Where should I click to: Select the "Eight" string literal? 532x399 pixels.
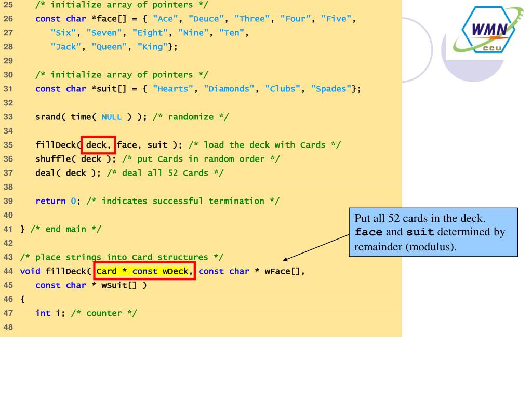click(150, 33)
